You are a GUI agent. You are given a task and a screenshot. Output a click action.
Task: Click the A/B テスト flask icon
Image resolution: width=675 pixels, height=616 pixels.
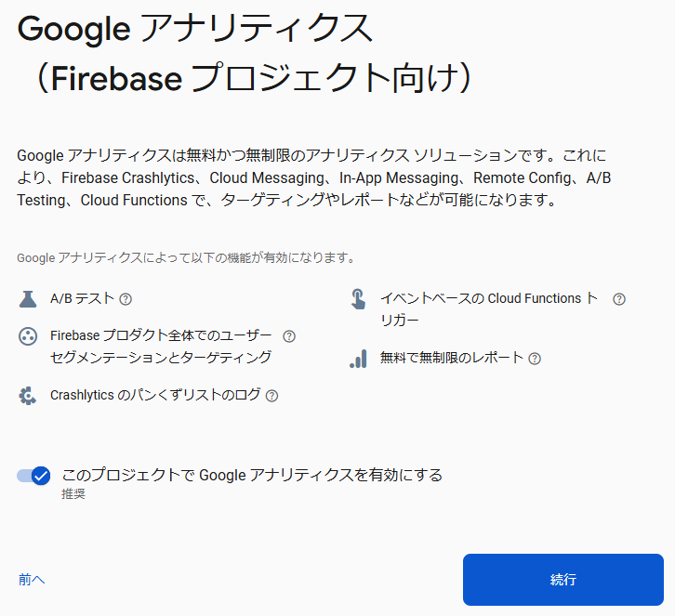click(28, 299)
